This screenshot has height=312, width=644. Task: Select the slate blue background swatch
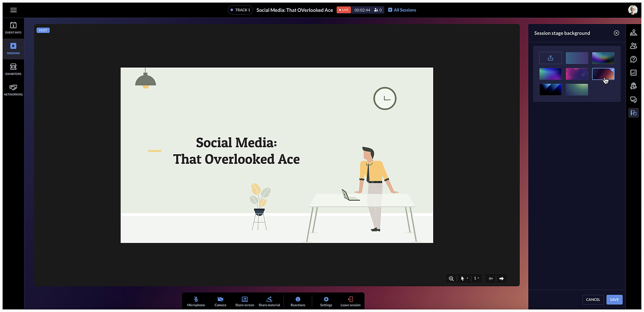coord(577,58)
